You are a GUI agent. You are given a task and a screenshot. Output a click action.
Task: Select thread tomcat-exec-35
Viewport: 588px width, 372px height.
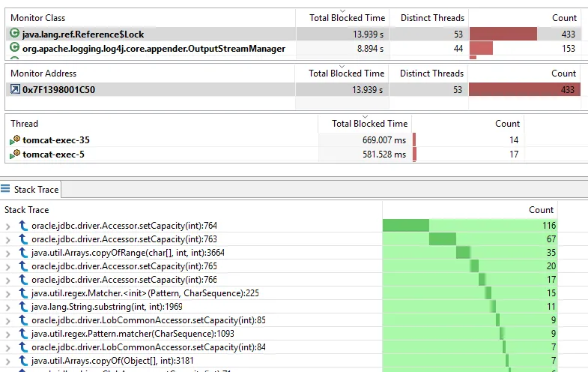[264, 140]
